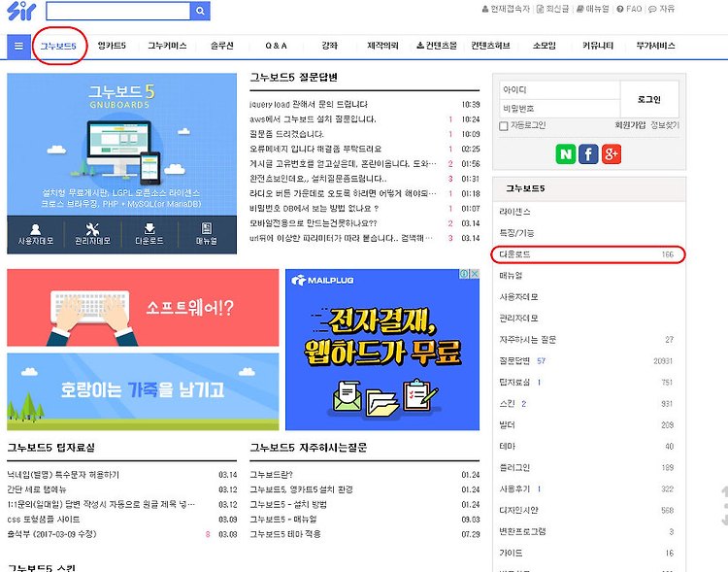Click the magnifier search button
This screenshot has height=572, width=728.
200,11
